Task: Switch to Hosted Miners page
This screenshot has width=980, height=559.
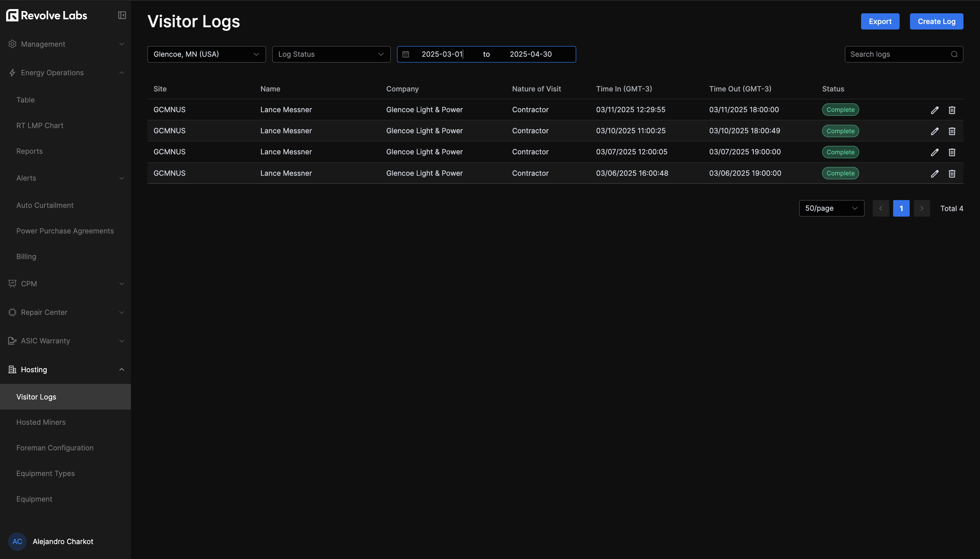Action: [x=41, y=422]
